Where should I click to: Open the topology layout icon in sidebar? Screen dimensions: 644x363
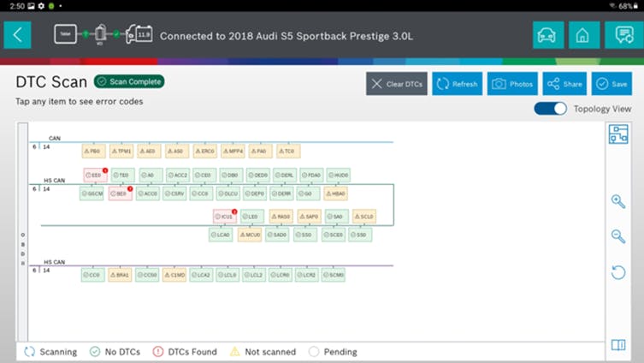[617, 134]
